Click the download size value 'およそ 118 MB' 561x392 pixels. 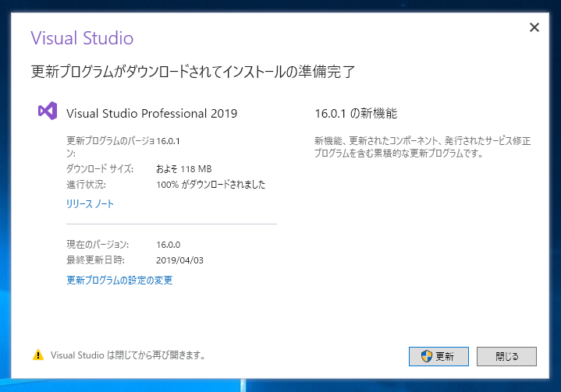184,169
